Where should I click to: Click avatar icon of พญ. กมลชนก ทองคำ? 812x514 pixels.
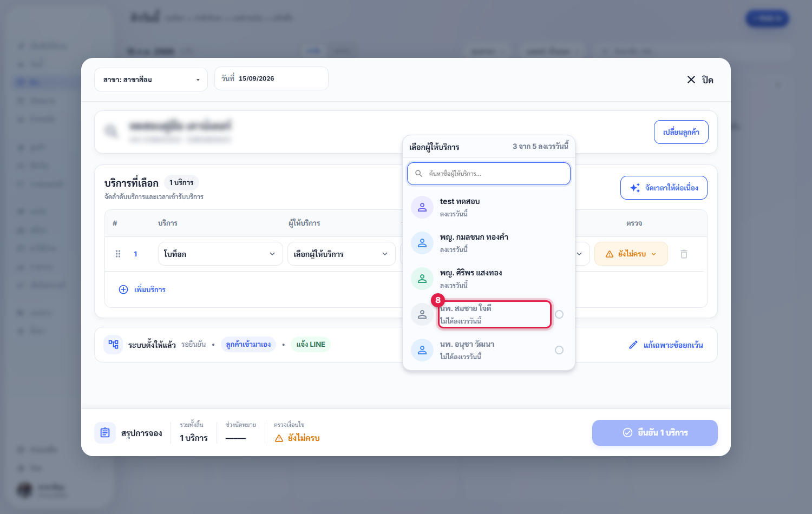(x=422, y=243)
